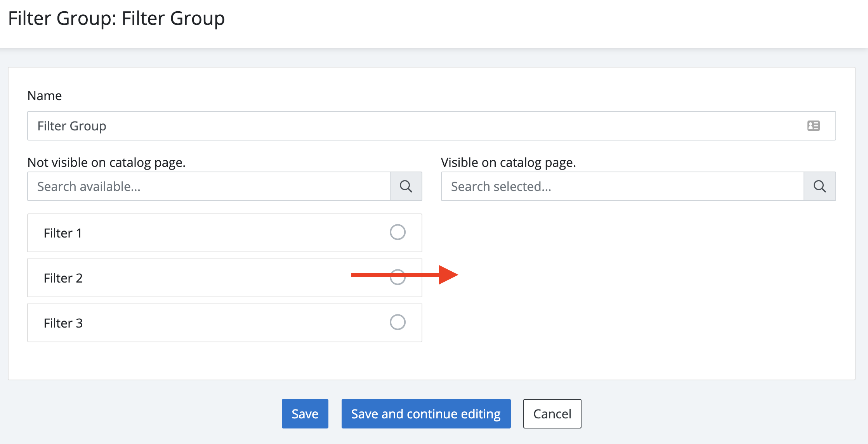Cancel editing the filter group
This screenshot has width=868, height=444.
click(x=552, y=414)
